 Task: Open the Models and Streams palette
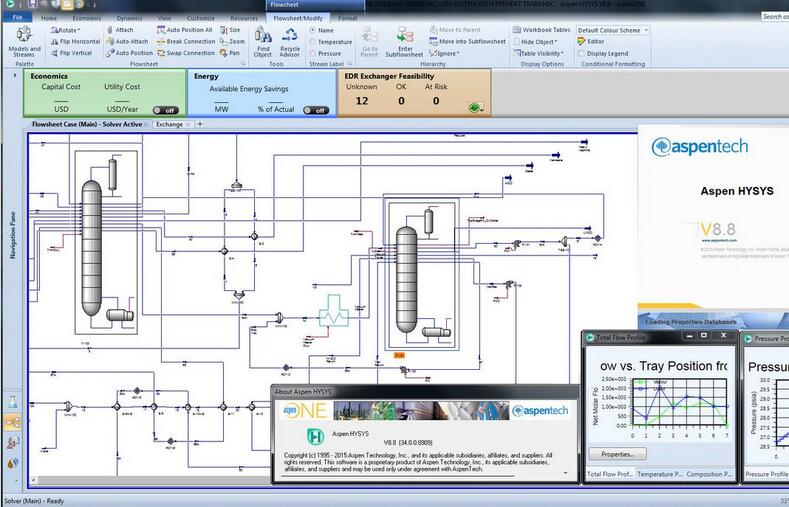point(24,41)
